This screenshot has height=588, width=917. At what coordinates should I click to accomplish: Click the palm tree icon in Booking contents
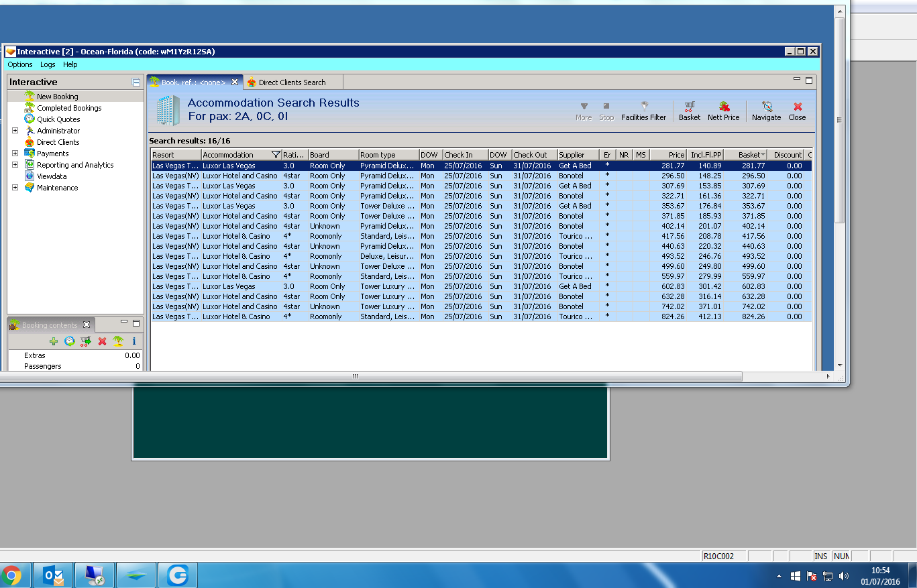tap(118, 341)
